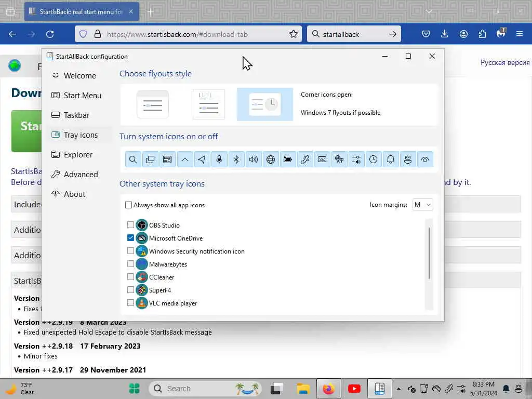Toggle the Battery power system icon
Image resolution: width=532 pixels, height=399 pixels.
point(288,159)
